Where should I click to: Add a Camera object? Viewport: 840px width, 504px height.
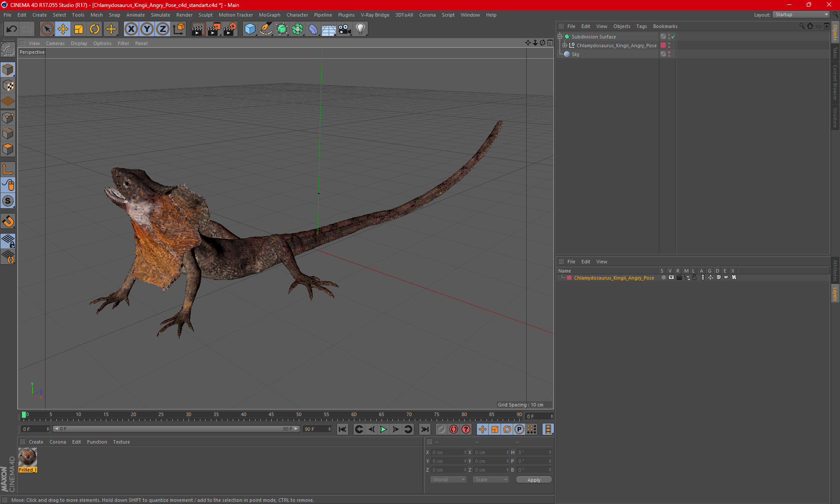[345, 29]
